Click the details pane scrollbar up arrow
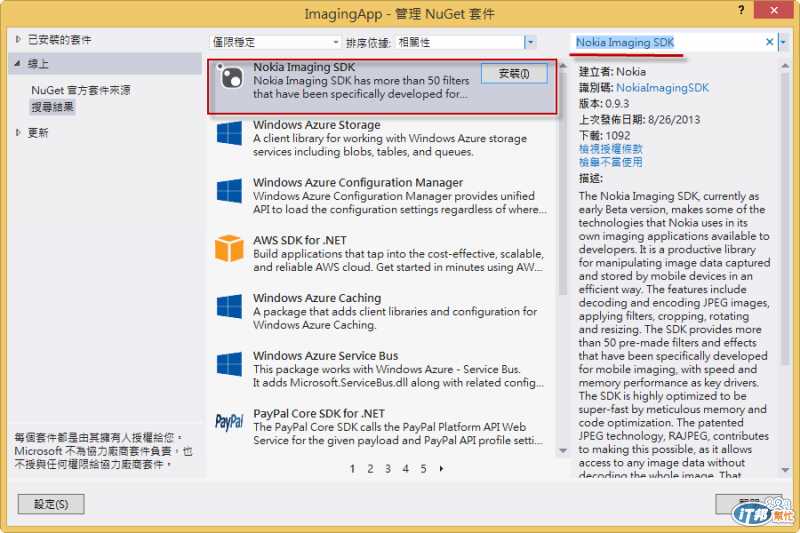This screenshot has height=533, width=800. point(785,65)
